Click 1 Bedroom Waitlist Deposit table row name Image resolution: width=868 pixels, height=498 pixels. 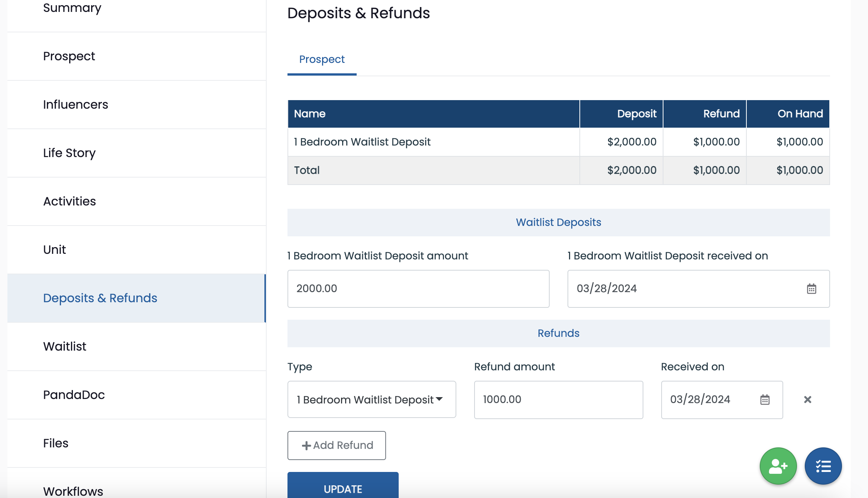click(x=362, y=142)
